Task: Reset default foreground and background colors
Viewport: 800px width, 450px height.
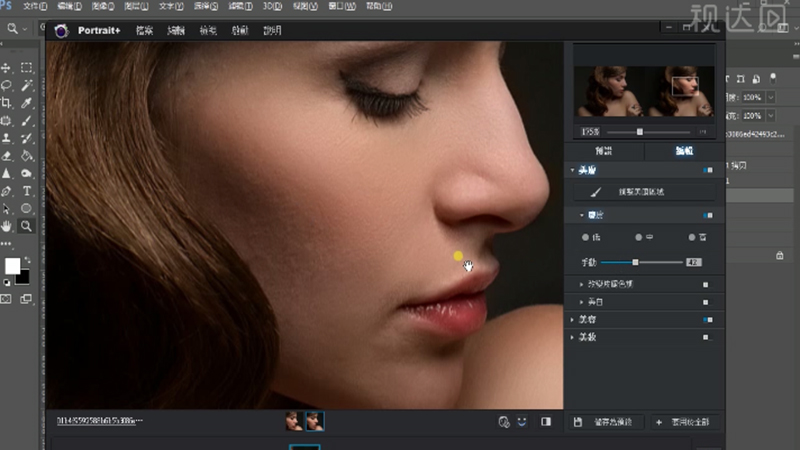Action: (7, 282)
